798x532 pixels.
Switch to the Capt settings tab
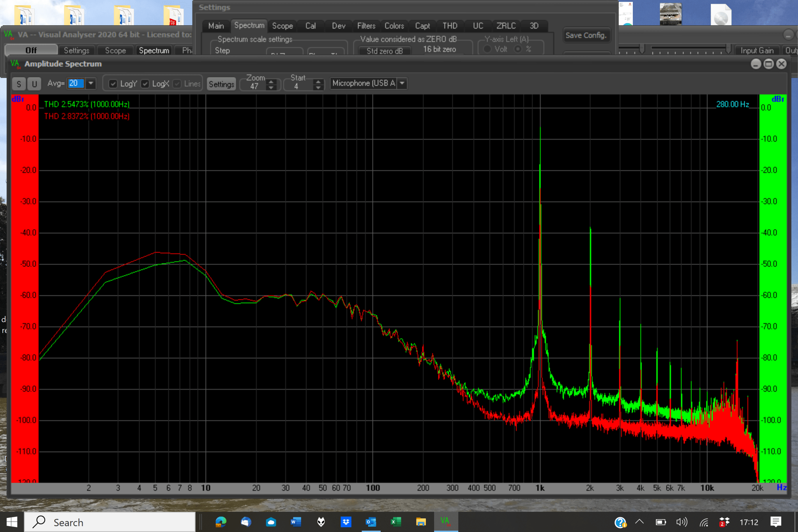pyautogui.click(x=422, y=26)
